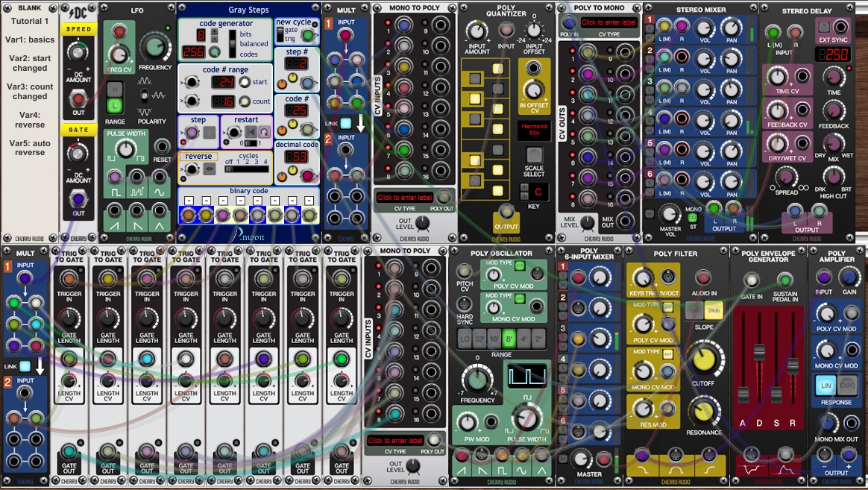Click Poly to Mono label entry field
Image resolution: width=868 pixels, height=490 pixels.
pos(610,23)
